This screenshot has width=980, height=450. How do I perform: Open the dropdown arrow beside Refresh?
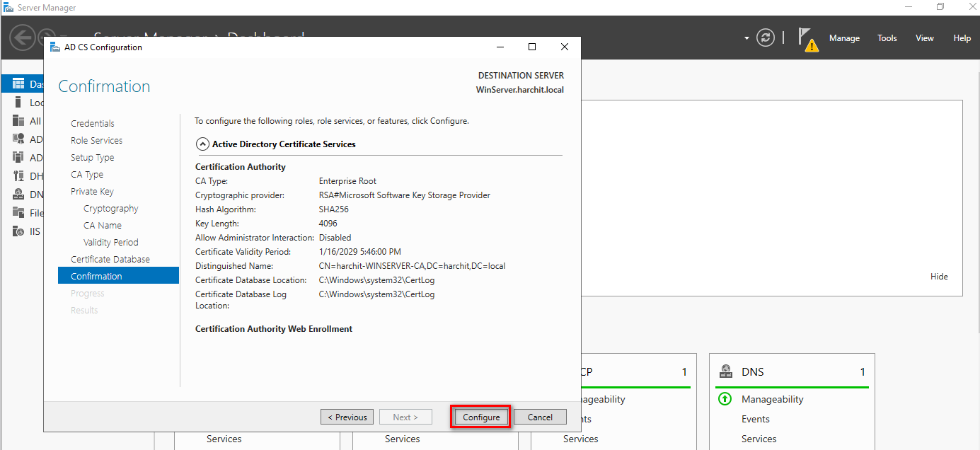pyautogui.click(x=746, y=38)
